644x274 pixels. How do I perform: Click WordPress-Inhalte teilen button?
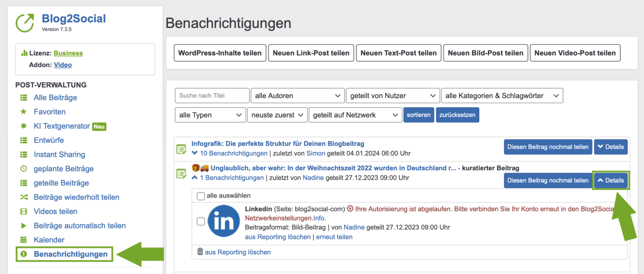click(220, 53)
